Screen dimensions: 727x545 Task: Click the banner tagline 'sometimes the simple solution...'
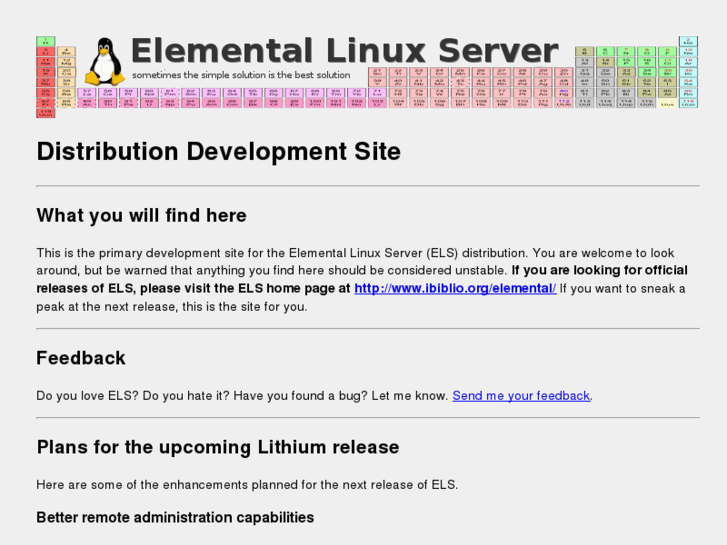pyautogui.click(x=241, y=75)
